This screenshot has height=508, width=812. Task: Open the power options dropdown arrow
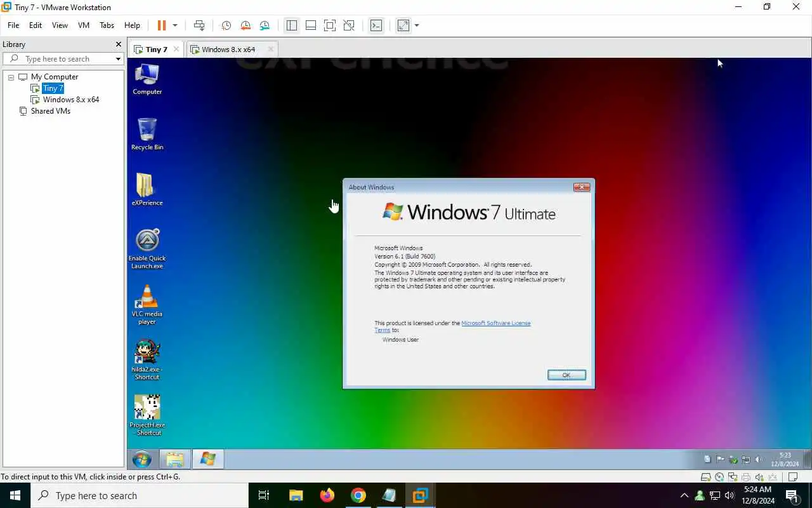(175, 25)
